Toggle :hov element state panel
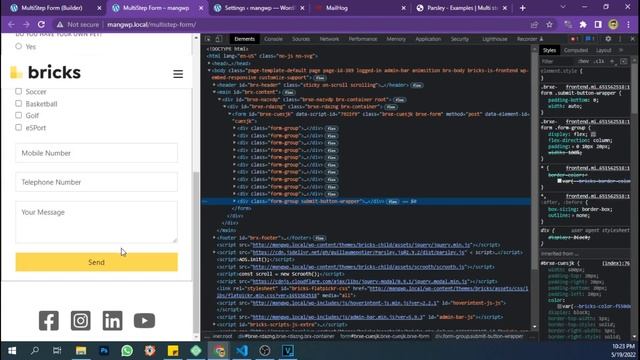This screenshot has height=360, width=640. click(584, 61)
